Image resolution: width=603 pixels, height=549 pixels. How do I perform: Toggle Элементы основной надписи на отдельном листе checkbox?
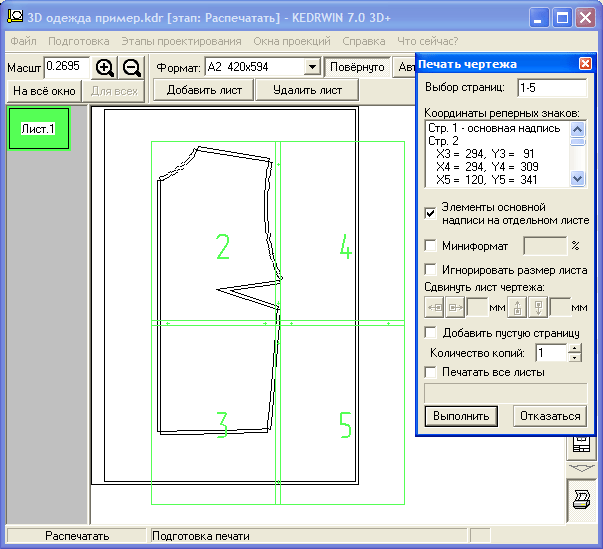pos(430,213)
